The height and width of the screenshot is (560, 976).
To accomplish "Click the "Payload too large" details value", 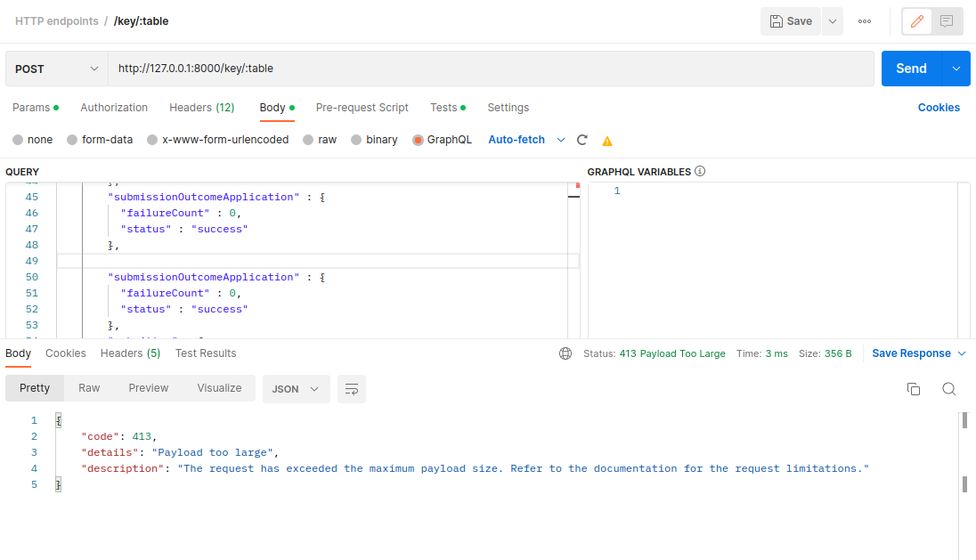I will [212, 452].
